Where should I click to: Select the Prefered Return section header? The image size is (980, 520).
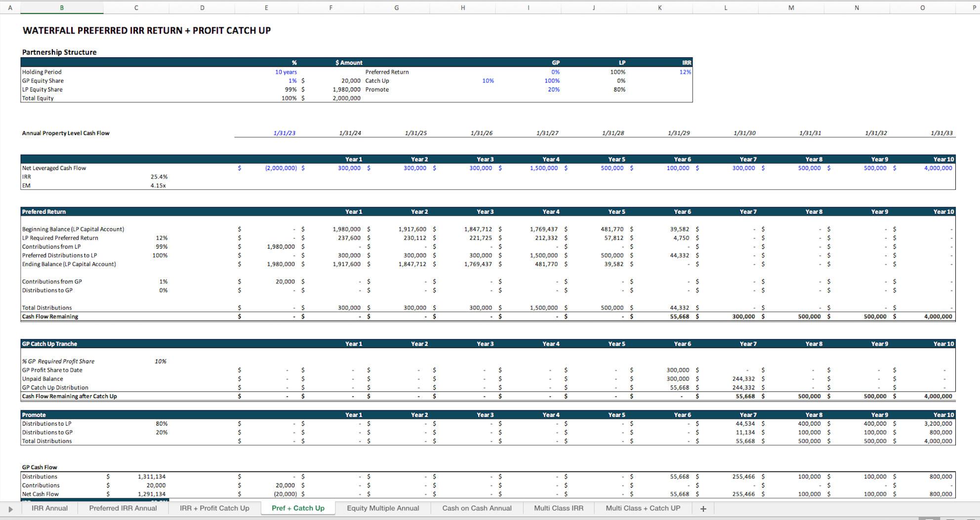click(44, 212)
